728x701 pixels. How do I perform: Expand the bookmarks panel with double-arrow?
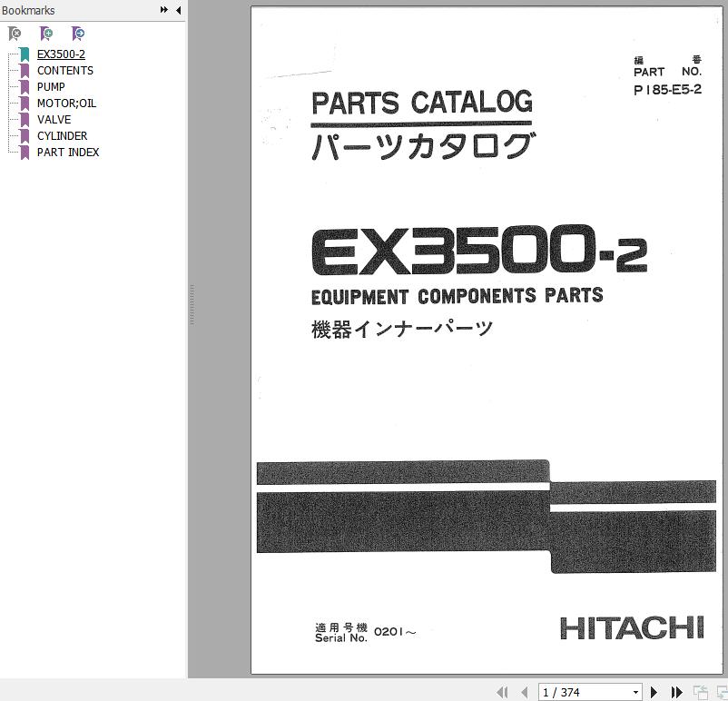(164, 10)
